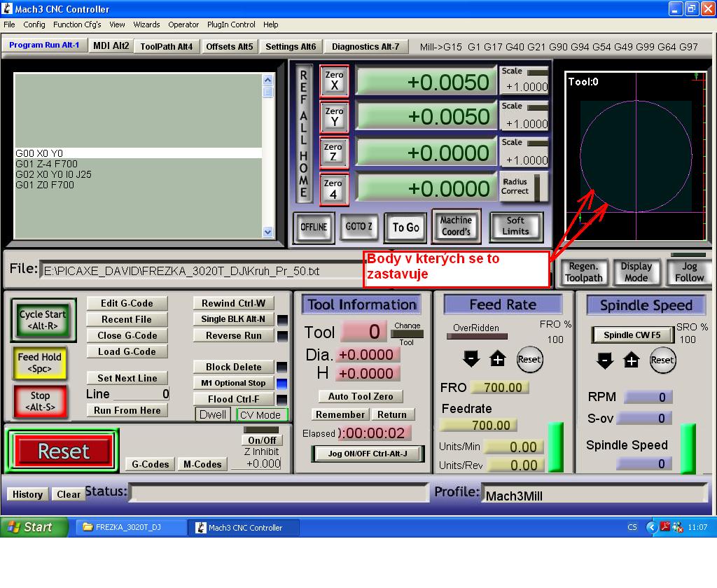Viewport: 717px width, 588px height.
Task: Raise spindle speed override with plus arrow
Action: (x=632, y=360)
